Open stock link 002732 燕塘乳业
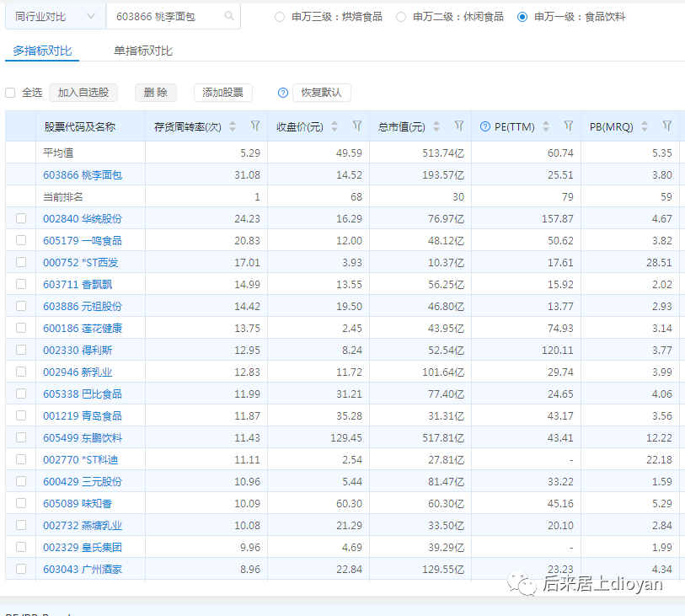 [x=83, y=526]
